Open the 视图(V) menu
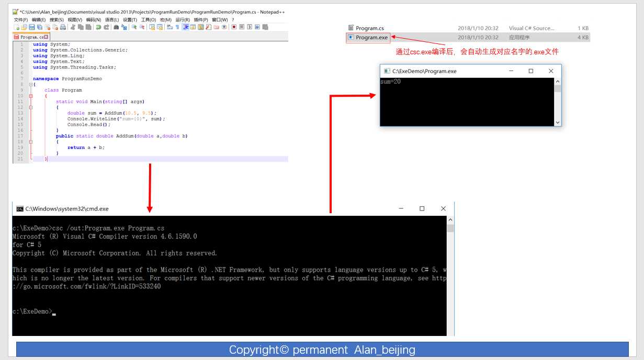Screen dimensions: 644x360 point(75,20)
